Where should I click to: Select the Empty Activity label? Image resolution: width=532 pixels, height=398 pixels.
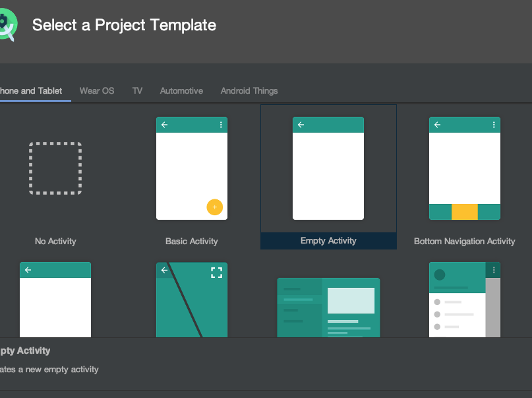pos(328,241)
